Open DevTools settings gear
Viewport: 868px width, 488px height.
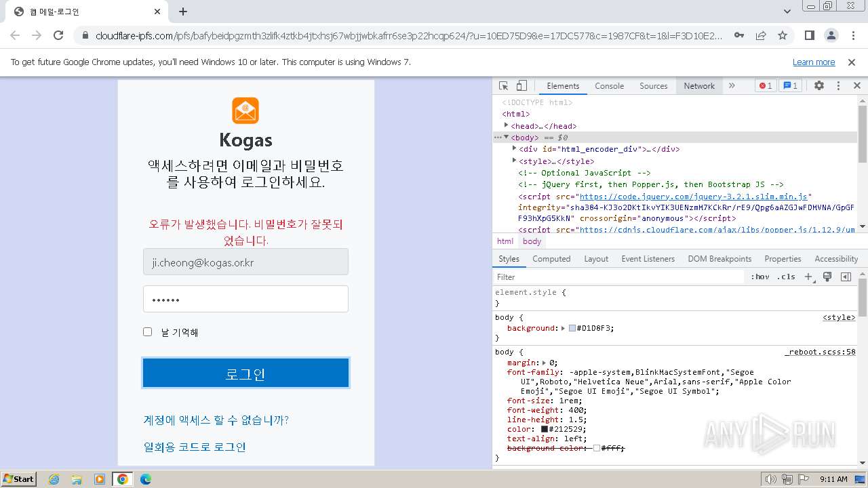pyautogui.click(x=819, y=86)
